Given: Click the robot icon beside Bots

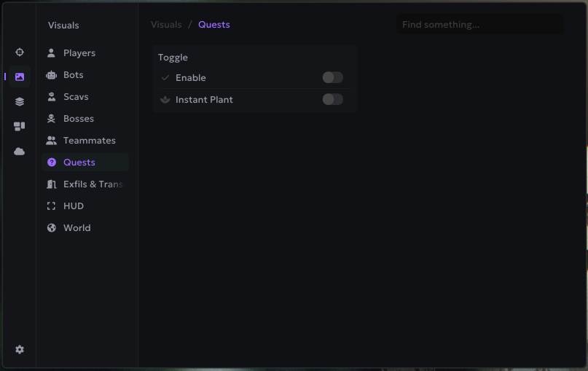Looking at the screenshot, I should pyautogui.click(x=51, y=75).
